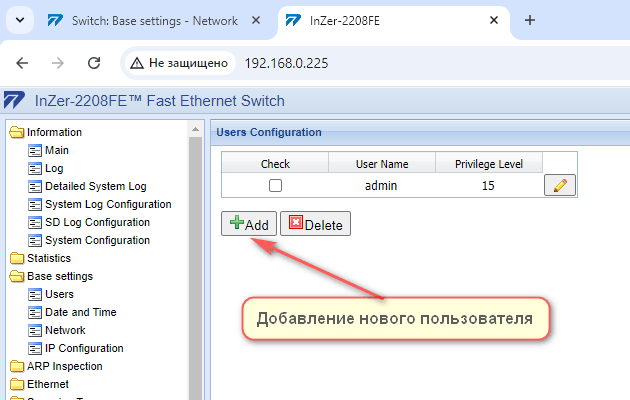Screen dimensions: 630x400
Task: Click the Add user button
Action: tap(249, 224)
